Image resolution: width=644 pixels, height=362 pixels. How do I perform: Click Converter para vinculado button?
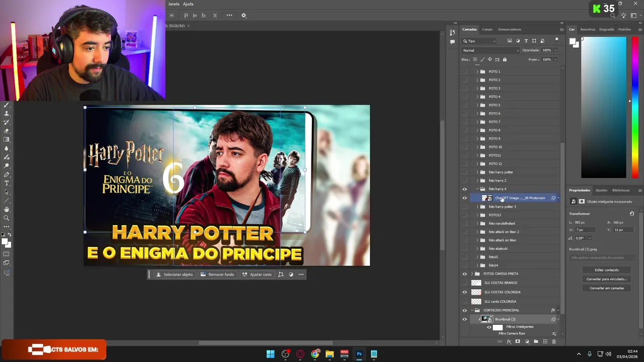click(x=607, y=279)
